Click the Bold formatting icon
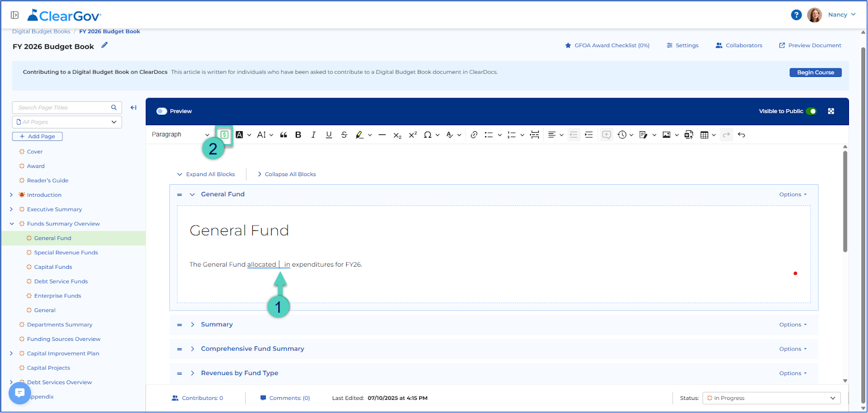 tap(298, 135)
